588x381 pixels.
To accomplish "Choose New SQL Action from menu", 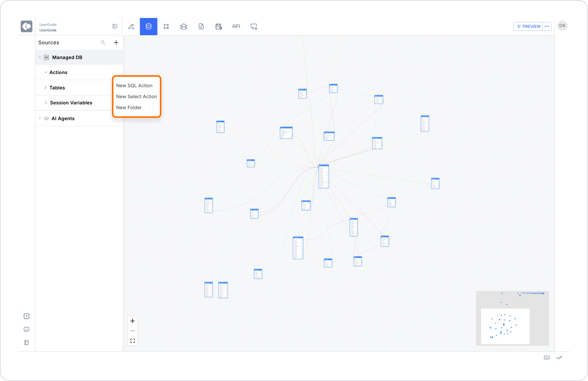I will tap(134, 85).
